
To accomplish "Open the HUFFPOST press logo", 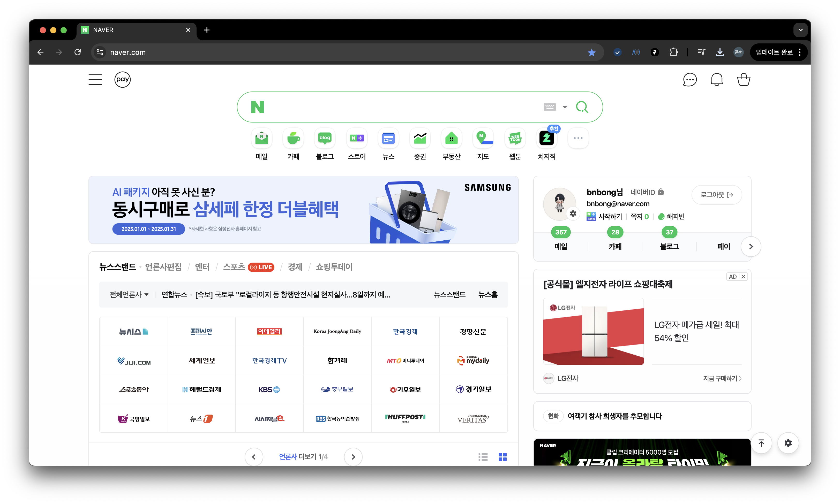I will pos(405,418).
